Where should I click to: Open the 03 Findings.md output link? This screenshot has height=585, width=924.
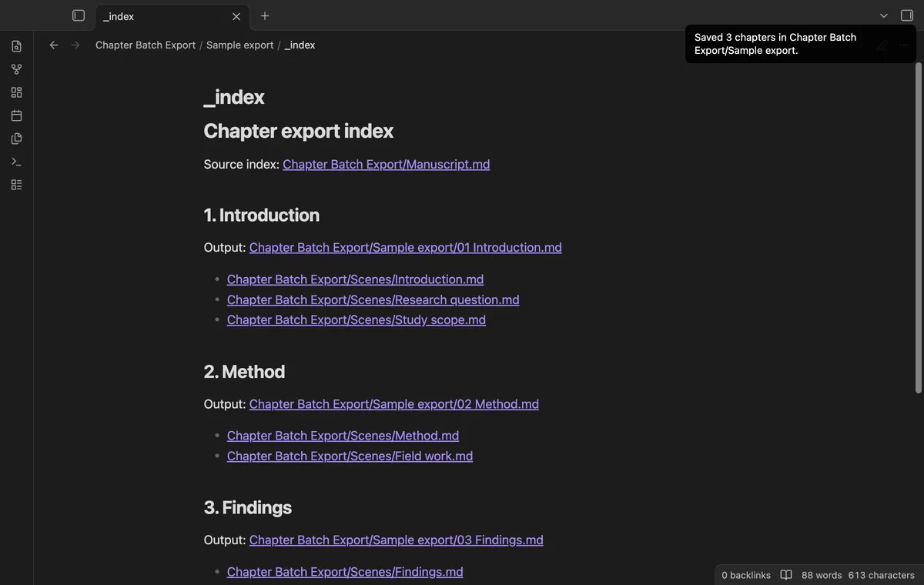(397, 540)
